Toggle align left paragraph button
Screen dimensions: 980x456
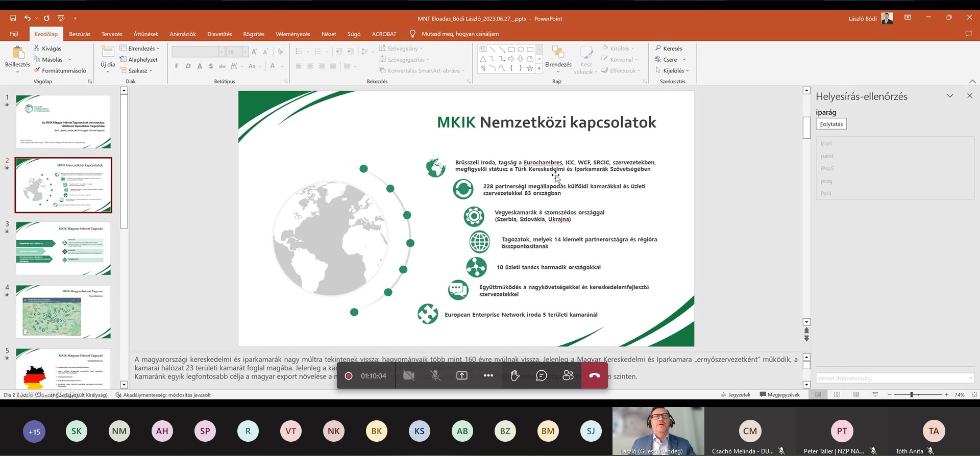(x=299, y=66)
